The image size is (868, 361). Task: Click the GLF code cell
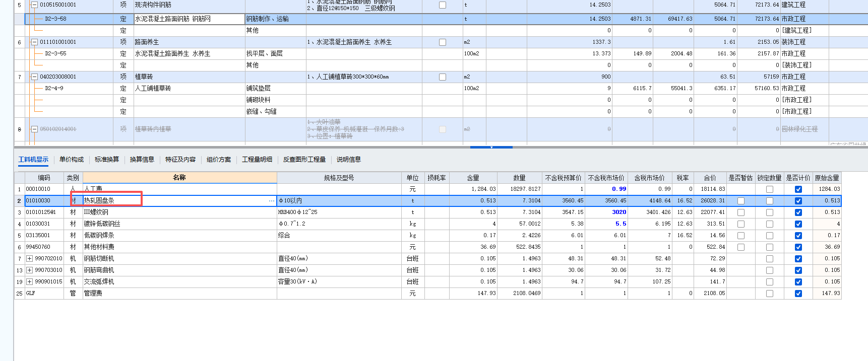tap(44, 294)
